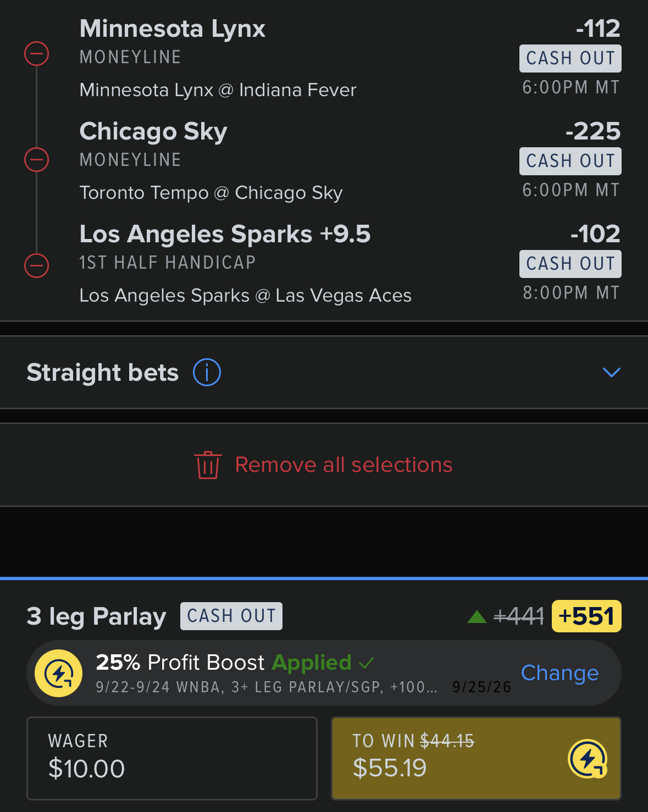Expand the Straight bets section chevron
The width and height of the screenshot is (648, 812).
612,372
